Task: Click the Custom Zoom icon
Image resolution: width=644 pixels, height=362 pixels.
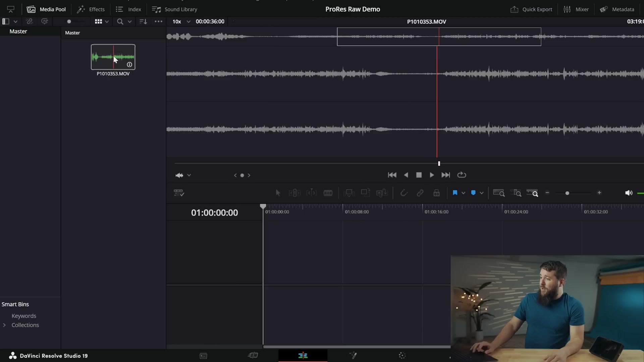Action: pyautogui.click(x=532, y=193)
